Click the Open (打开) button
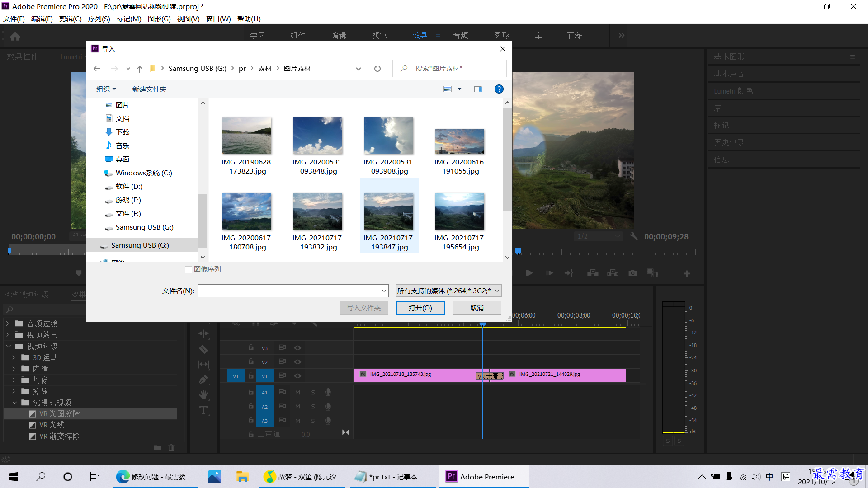Screen dimensions: 868x488 420,308
